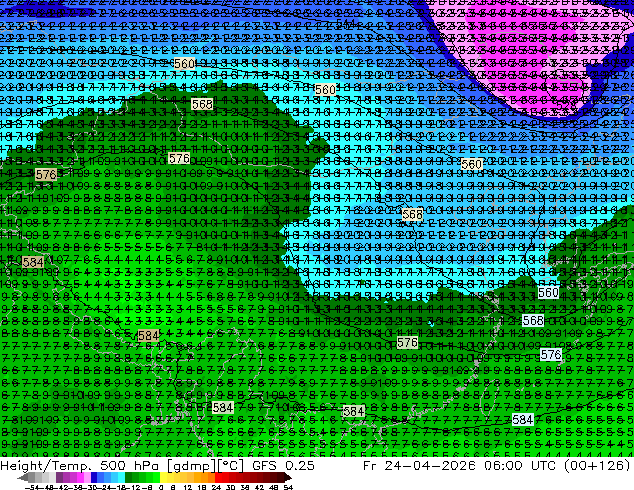Screen dimensions: 634x490
Task: Choose the dark green legend swatch
Action: [129, 478]
